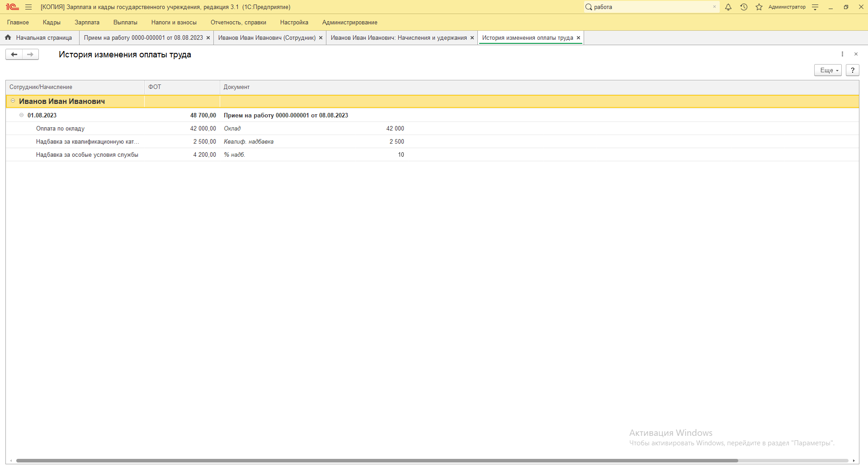868x467 pixels.
Task: Close the Прием на работу tab
Action: [208, 38]
